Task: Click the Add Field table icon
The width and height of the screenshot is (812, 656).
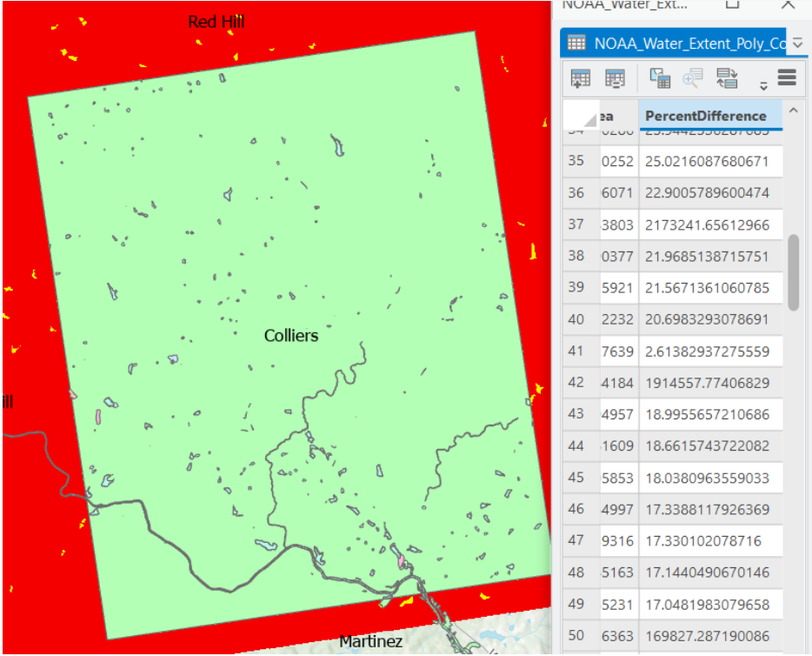Action: tap(580, 79)
